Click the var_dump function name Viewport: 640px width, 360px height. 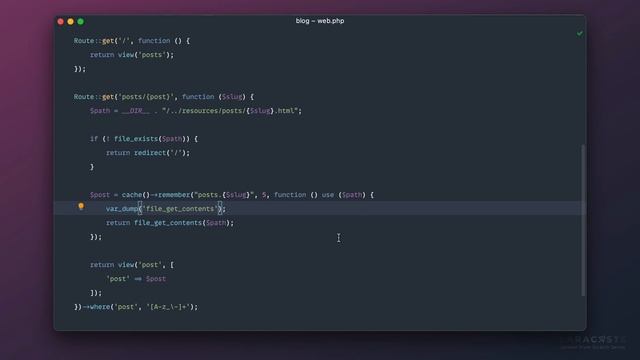(122, 209)
